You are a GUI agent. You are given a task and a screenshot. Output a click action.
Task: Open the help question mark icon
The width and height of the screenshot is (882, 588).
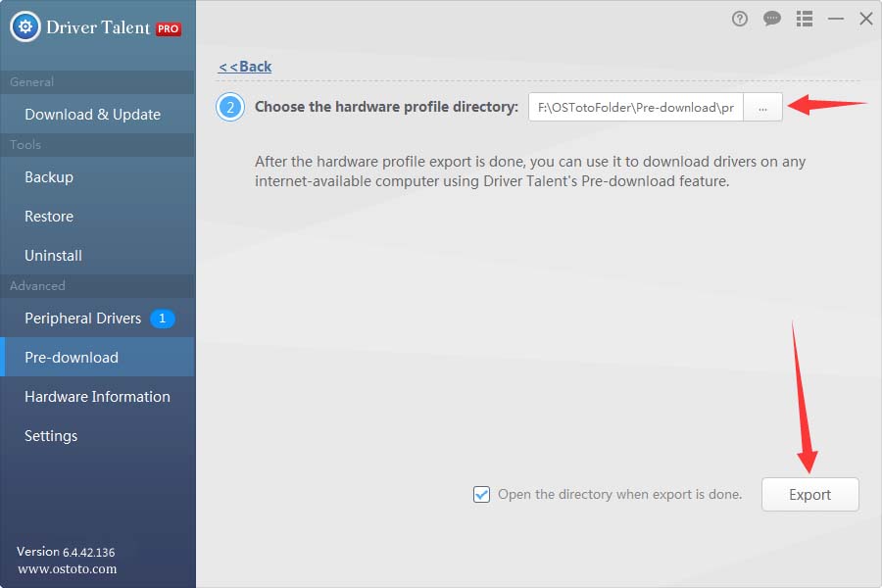[740, 20]
